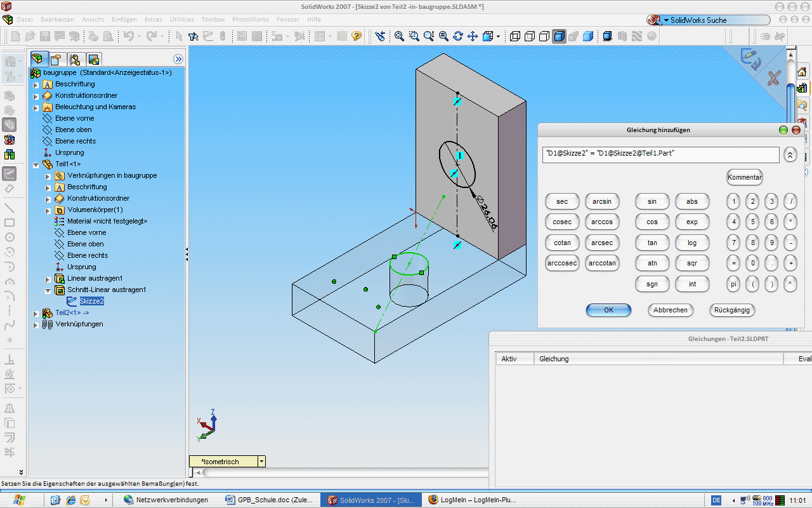Switch to the PropertyManager tab icon
812x508 pixels.
(56, 60)
